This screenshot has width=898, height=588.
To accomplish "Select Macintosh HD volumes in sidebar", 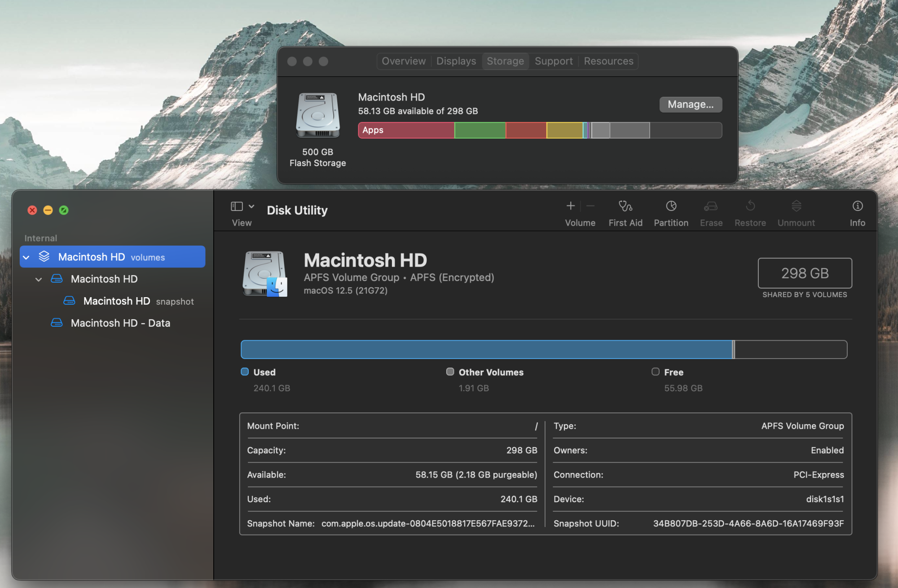I will [112, 257].
